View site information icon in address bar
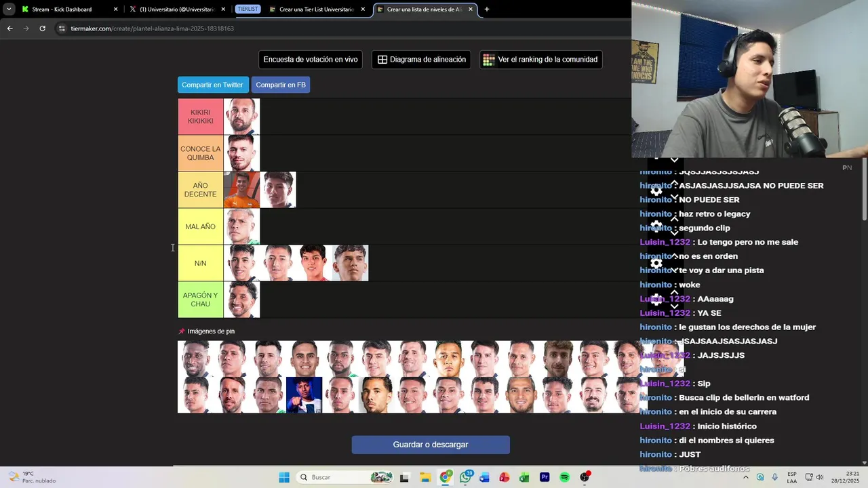 (62, 28)
